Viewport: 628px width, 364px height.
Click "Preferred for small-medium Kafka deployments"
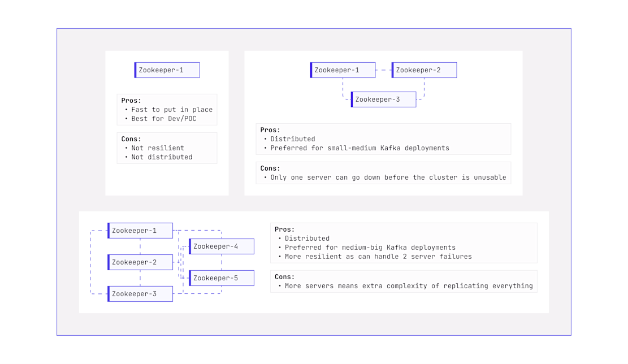[360, 148]
